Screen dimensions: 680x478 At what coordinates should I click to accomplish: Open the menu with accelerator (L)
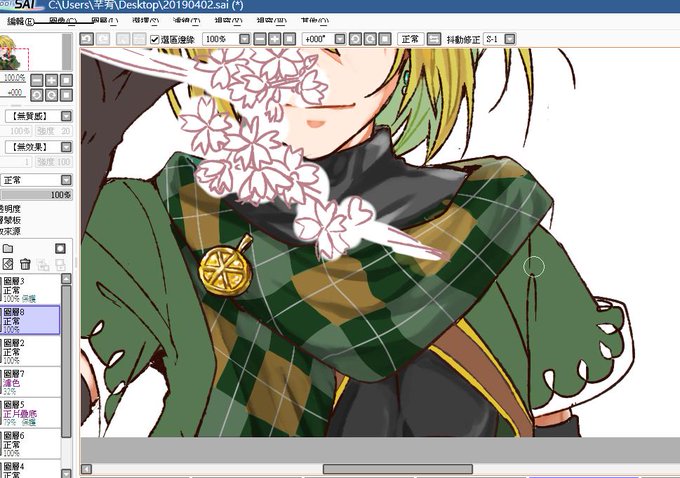click(105, 21)
